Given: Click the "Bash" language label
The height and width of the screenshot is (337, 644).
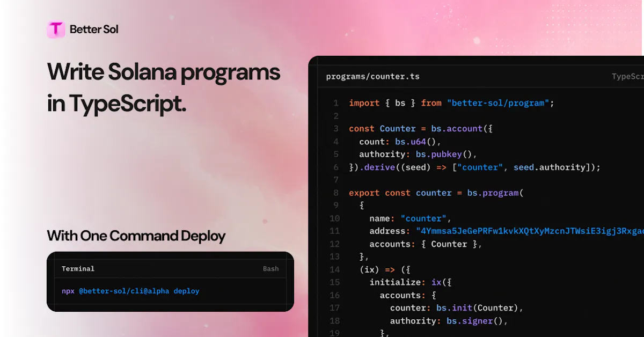Looking at the screenshot, I should 270,268.
